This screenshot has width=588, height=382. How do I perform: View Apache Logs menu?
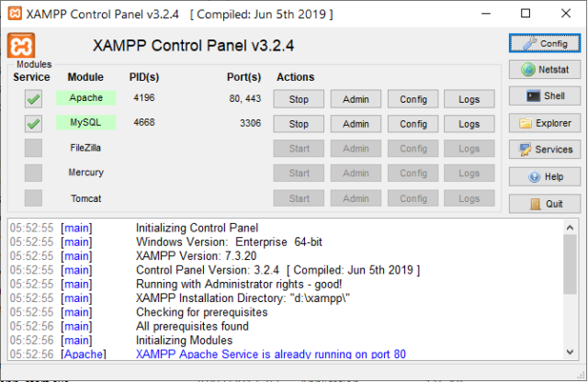(469, 99)
